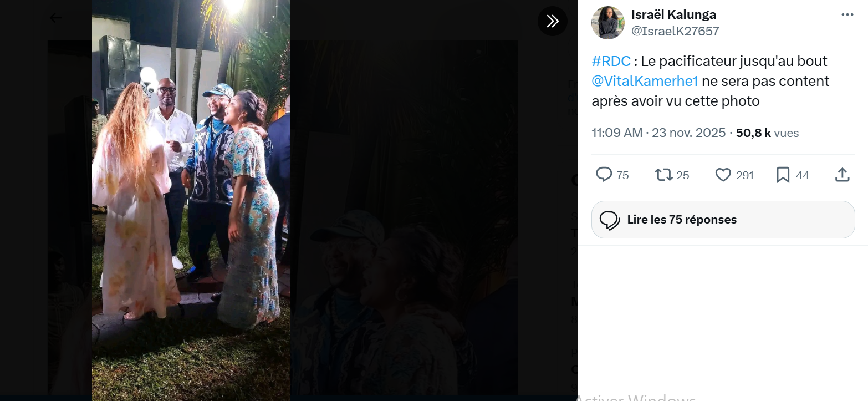
Task: Click the enlarged party photo
Action: [191, 200]
